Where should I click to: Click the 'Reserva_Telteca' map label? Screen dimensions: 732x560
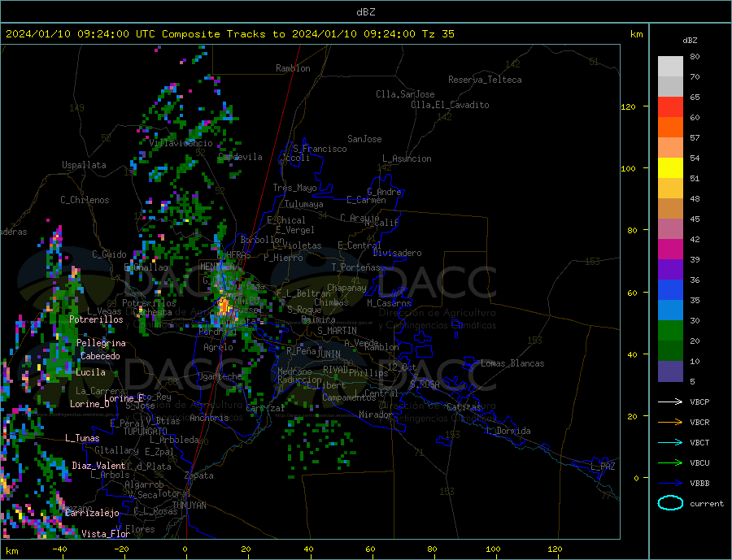(485, 80)
